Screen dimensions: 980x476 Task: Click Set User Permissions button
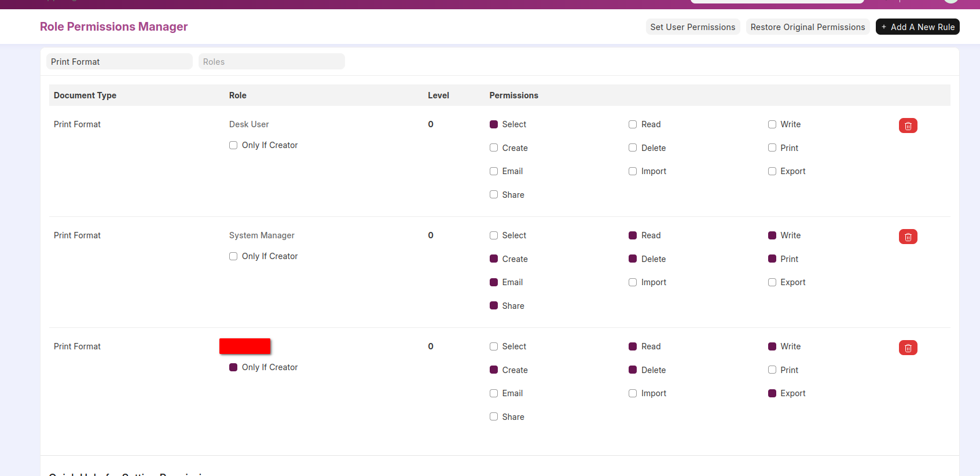692,27
